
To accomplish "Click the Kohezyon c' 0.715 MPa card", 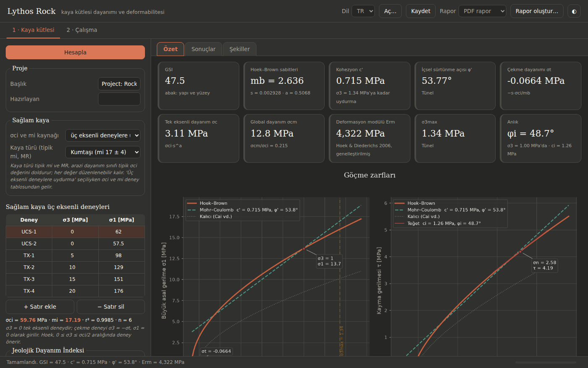I will click(370, 86).
